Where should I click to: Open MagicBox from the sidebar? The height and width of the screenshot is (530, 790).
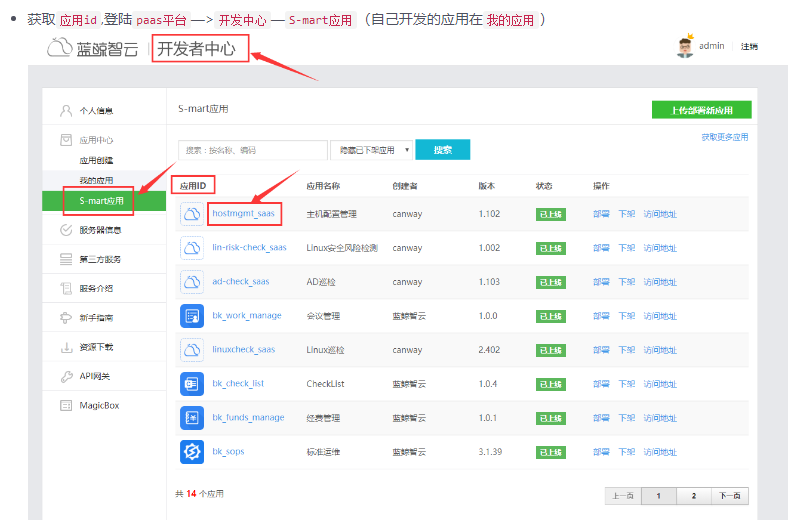tap(98, 405)
